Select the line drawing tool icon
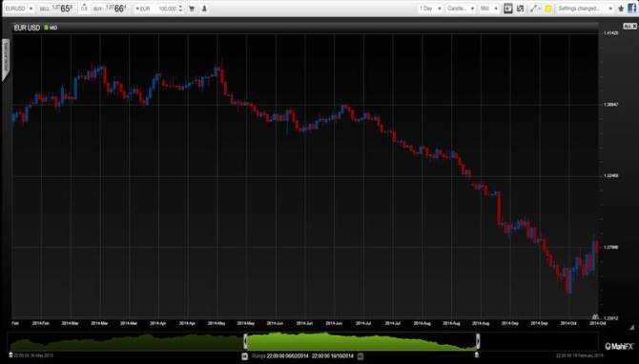639x364 pixels. (533, 9)
